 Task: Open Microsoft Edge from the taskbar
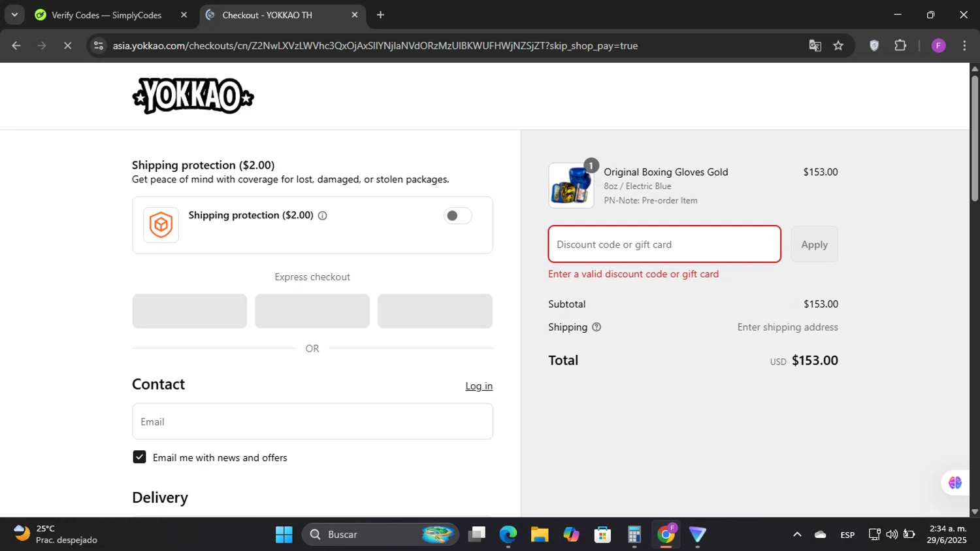pyautogui.click(x=508, y=535)
